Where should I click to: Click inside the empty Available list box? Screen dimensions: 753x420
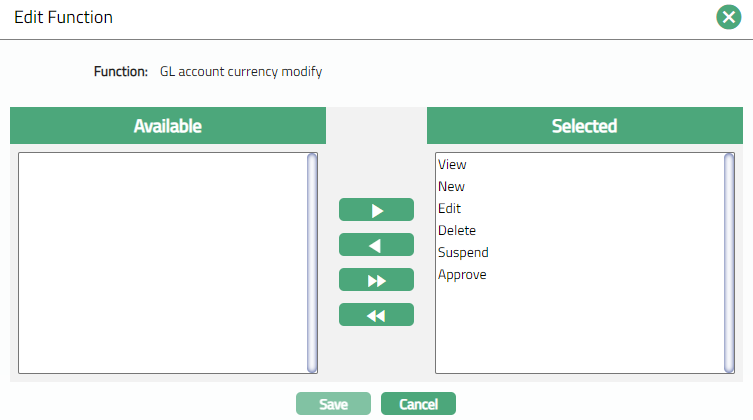pos(162,262)
